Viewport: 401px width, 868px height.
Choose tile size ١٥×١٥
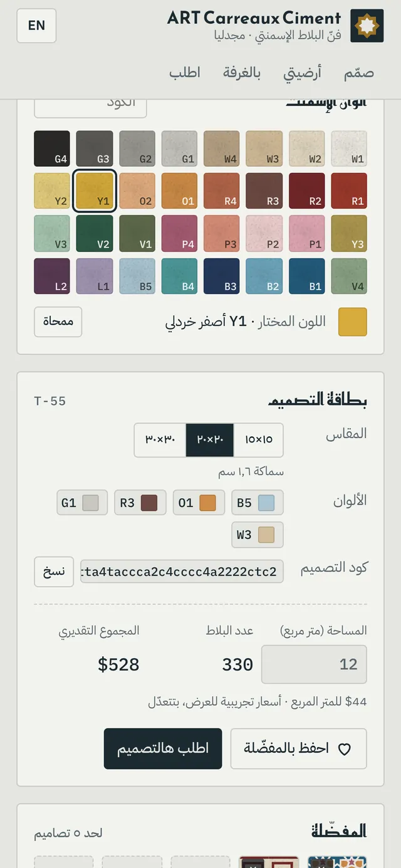259,440
